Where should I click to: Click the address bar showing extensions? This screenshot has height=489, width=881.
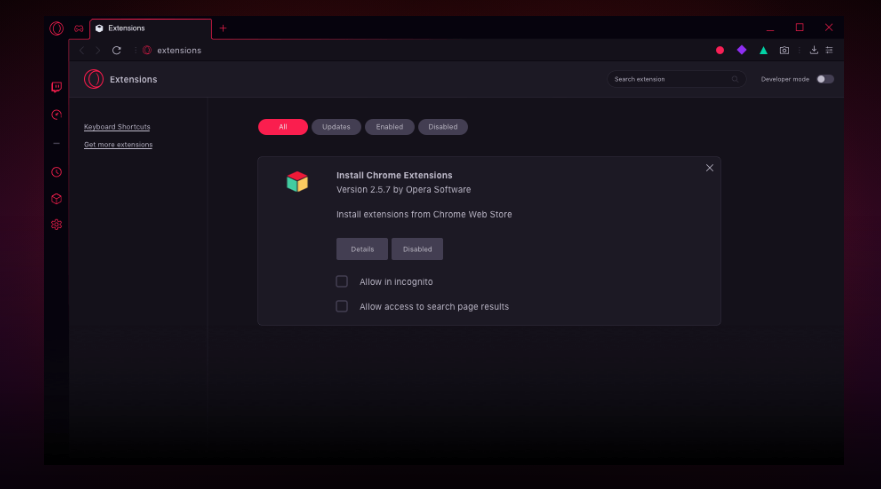pos(179,51)
